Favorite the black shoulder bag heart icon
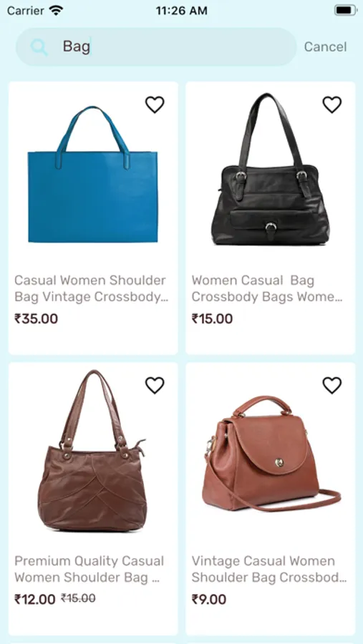 coord(331,104)
